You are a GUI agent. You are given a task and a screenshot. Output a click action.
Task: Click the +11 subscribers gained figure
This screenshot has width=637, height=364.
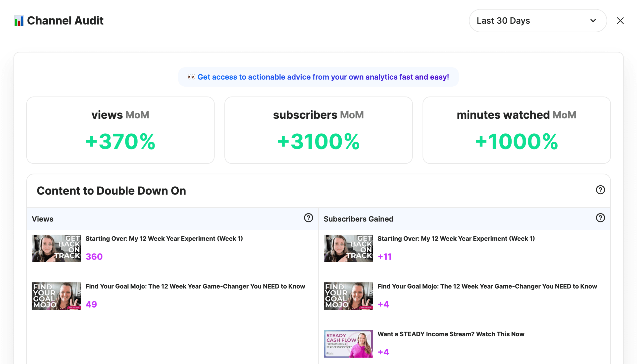[x=385, y=256]
